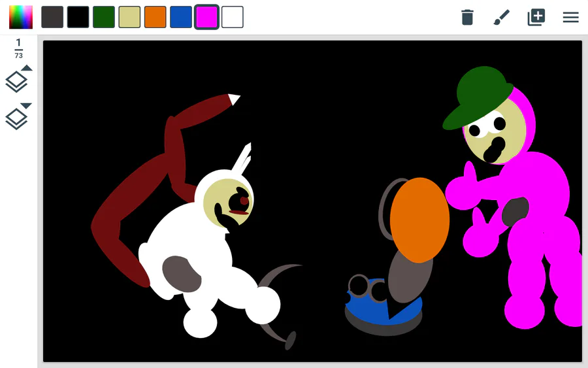Move shape down one layer

18,116
